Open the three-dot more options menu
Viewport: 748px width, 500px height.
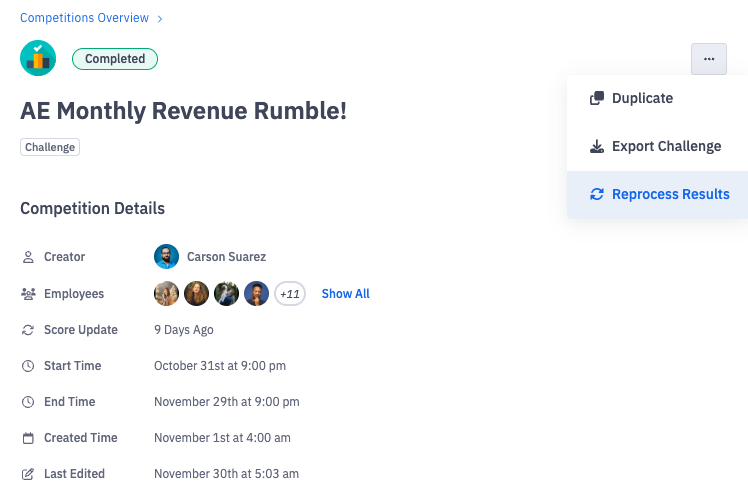pos(708,59)
